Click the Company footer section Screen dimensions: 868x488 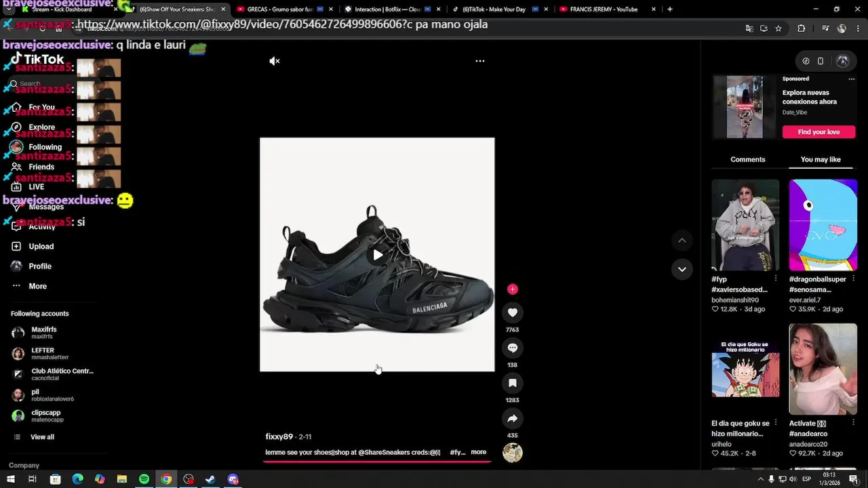(24, 466)
